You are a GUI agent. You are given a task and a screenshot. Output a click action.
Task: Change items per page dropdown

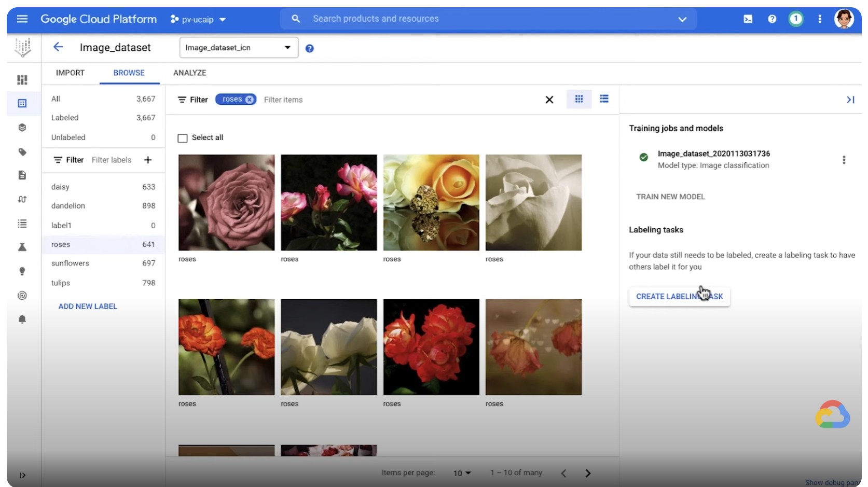click(462, 473)
